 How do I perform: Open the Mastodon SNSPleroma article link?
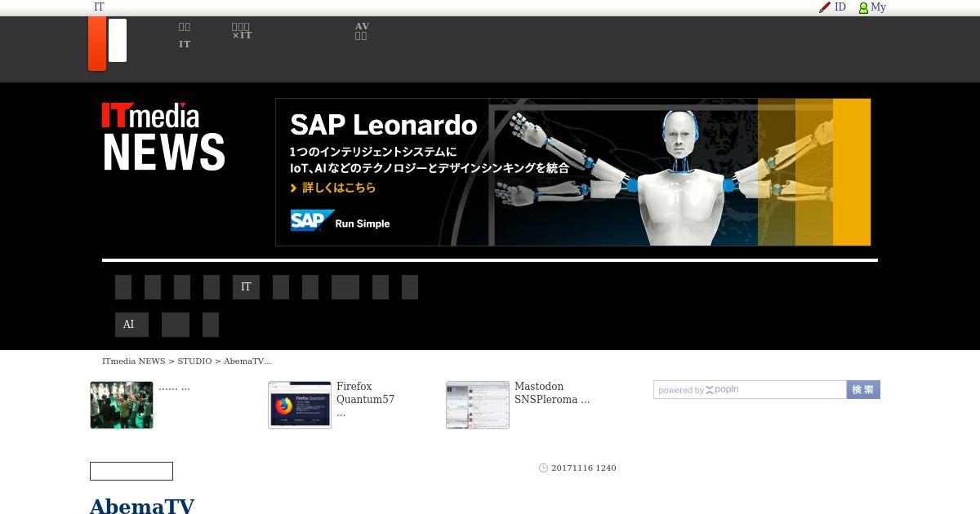[x=552, y=393]
